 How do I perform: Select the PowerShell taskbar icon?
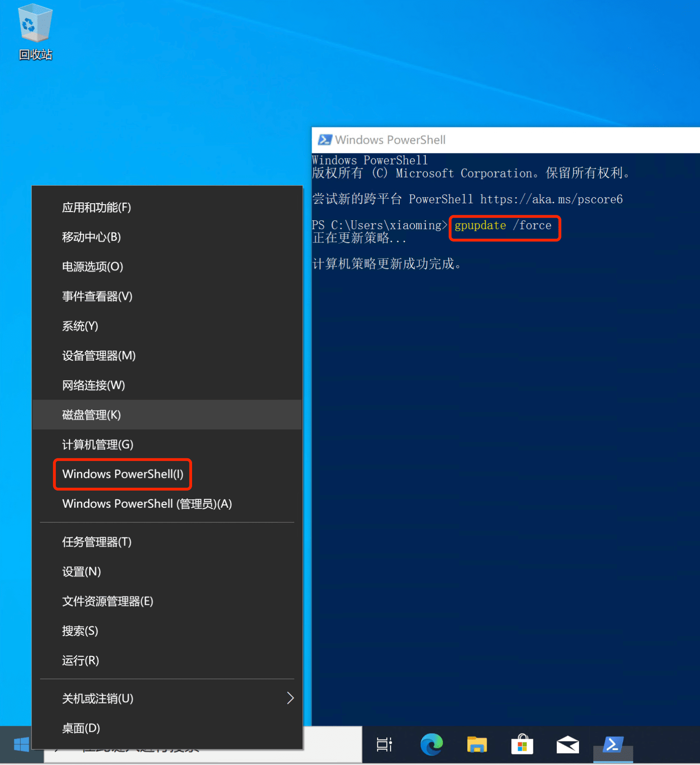click(x=613, y=745)
